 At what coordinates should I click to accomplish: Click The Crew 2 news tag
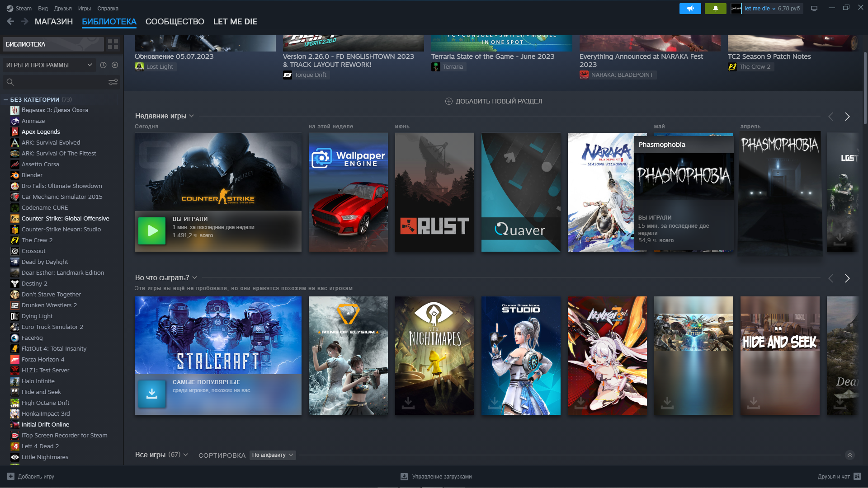750,66
